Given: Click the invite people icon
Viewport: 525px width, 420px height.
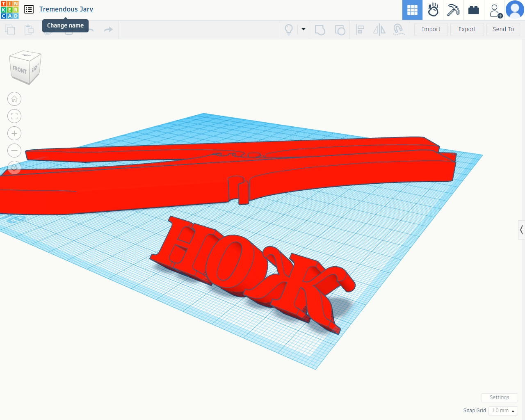Looking at the screenshot, I should click(495, 10).
